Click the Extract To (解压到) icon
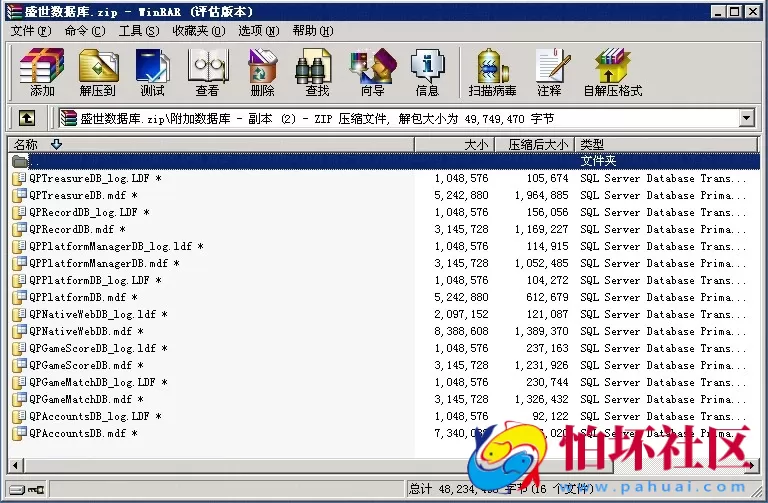 pos(98,72)
